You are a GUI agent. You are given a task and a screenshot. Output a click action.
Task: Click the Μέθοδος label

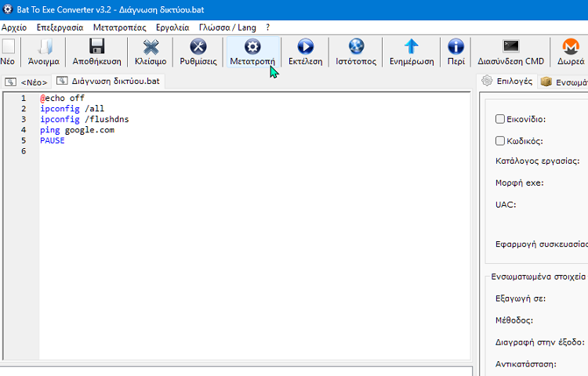pos(514,320)
